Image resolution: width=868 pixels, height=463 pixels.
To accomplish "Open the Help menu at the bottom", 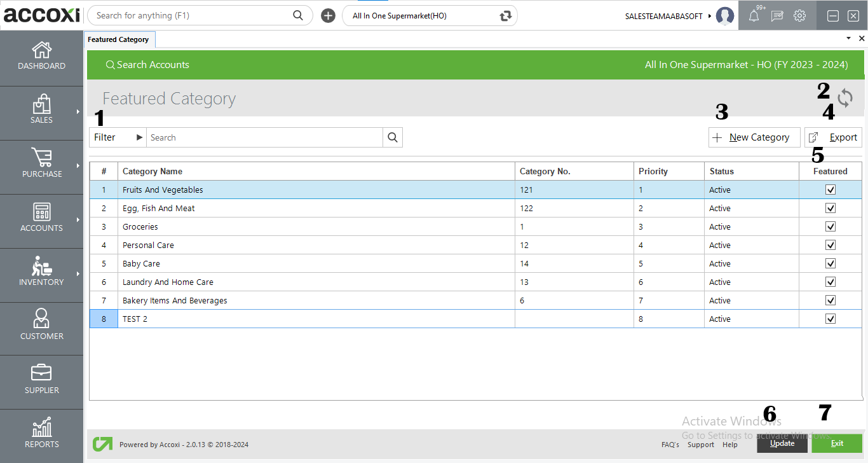I will 730,445.
